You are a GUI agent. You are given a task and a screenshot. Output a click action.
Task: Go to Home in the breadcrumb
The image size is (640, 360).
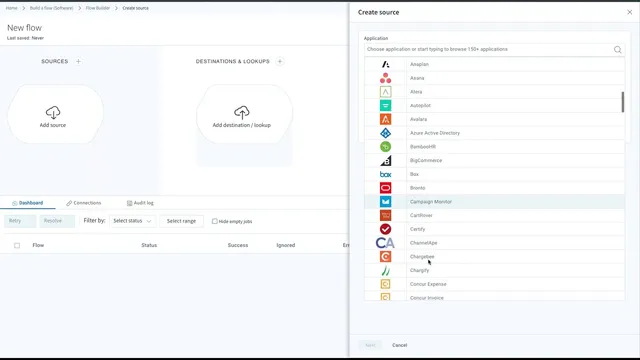click(x=11, y=8)
